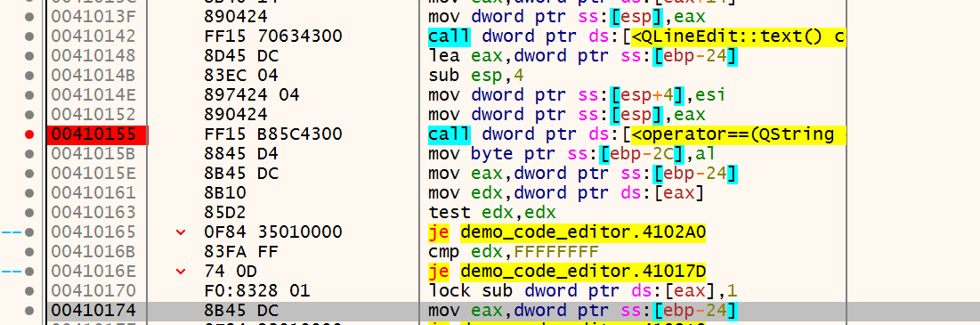The image size is (980, 325).
Task: Click the mov edx,dword ptr ds:[eax] instruction
Action: click(567, 193)
